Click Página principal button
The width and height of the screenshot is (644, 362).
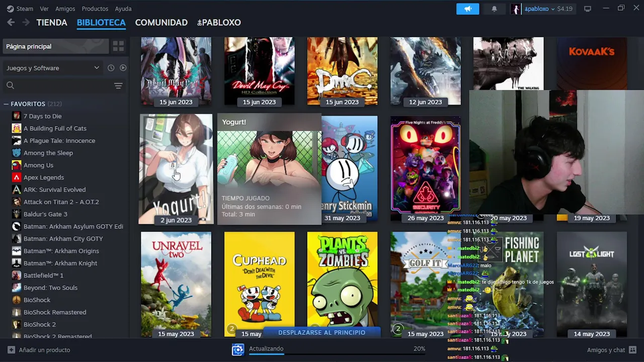coord(55,46)
